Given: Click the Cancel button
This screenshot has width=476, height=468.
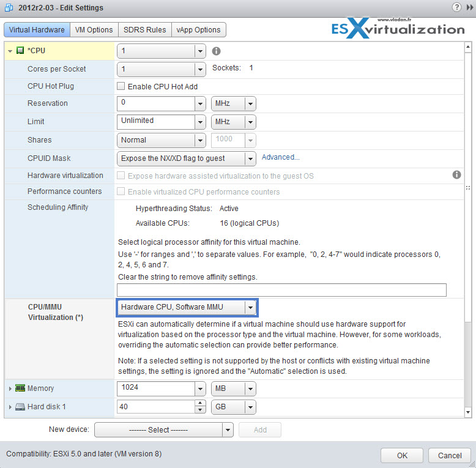Looking at the screenshot, I should [x=450, y=456].
